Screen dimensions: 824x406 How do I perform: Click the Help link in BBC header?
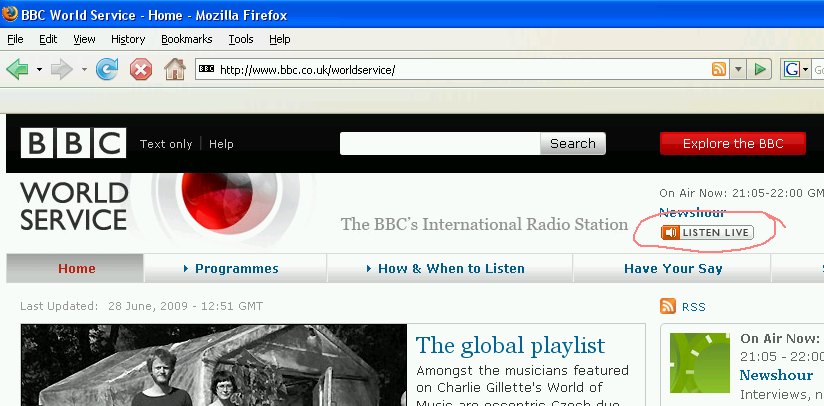pos(221,144)
